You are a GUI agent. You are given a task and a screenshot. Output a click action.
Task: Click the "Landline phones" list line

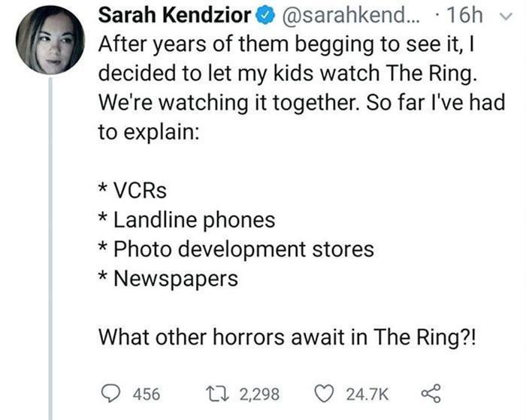click(x=187, y=220)
